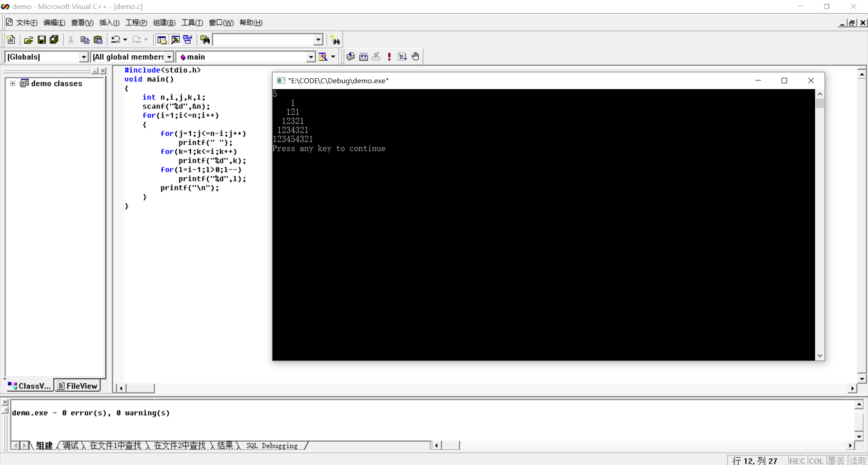Toggle the Workspace window icon
The image size is (868, 465).
[162, 40]
